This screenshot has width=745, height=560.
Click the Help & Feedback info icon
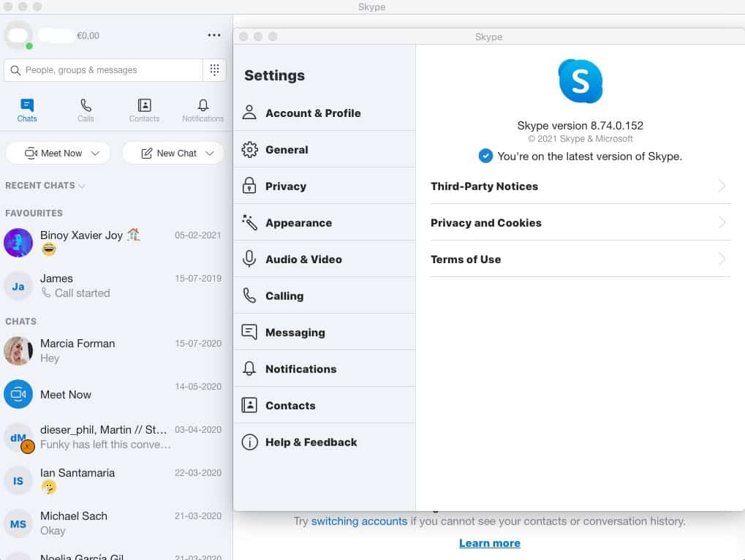249,442
